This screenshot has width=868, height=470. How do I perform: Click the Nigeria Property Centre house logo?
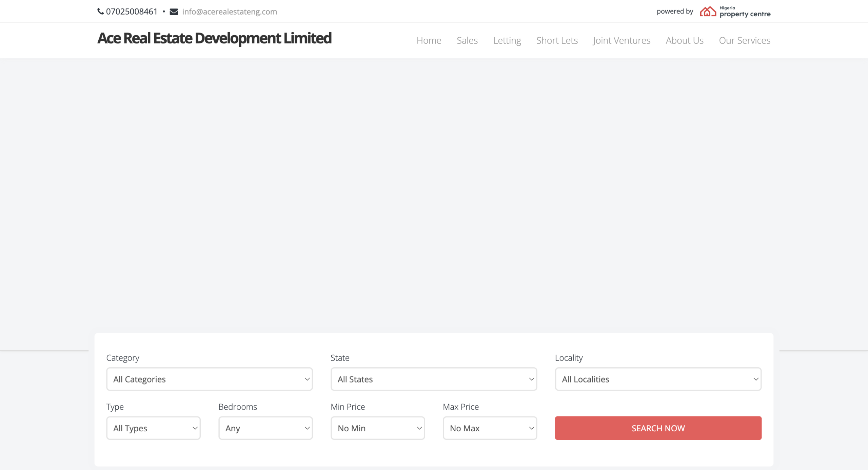tap(708, 12)
